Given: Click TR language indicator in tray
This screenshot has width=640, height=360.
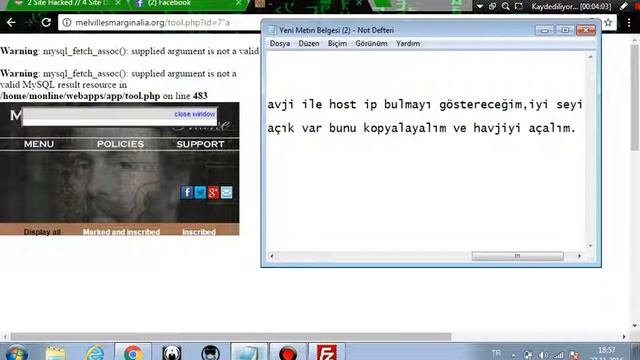Looking at the screenshot, I should [x=496, y=353].
